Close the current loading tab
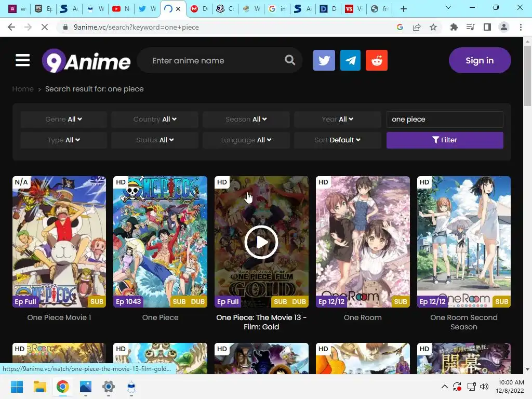The image size is (532, 399). tap(178, 9)
